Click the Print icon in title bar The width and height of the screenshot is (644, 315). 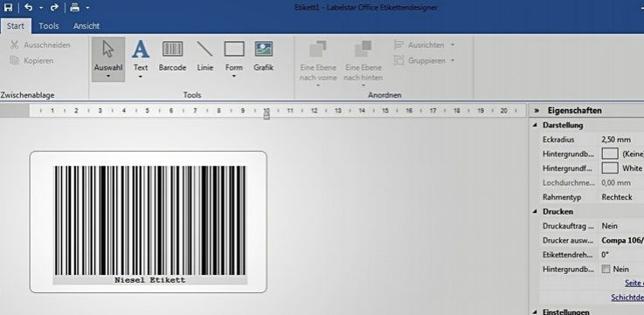[x=74, y=7]
